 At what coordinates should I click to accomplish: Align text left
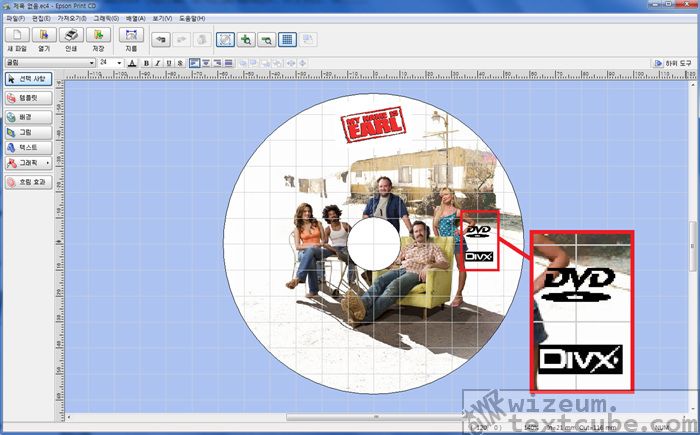pyautogui.click(x=194, y=63)
